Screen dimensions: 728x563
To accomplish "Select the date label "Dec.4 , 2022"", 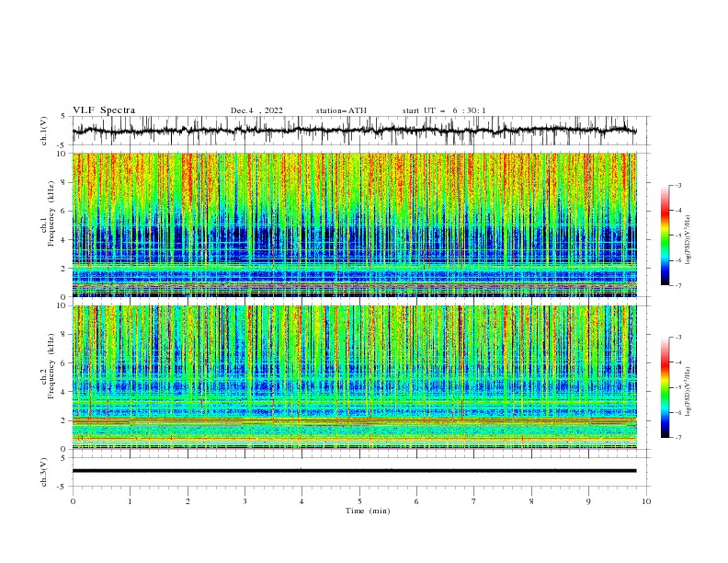I will (256, 110).
